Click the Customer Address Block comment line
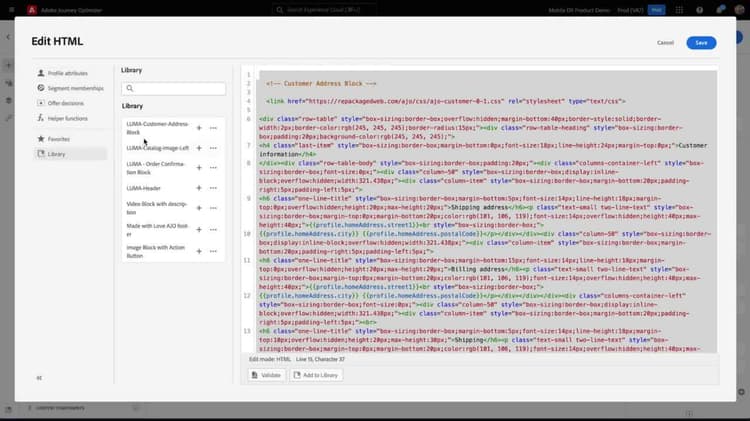750x421 pixels. pos(321,84)
